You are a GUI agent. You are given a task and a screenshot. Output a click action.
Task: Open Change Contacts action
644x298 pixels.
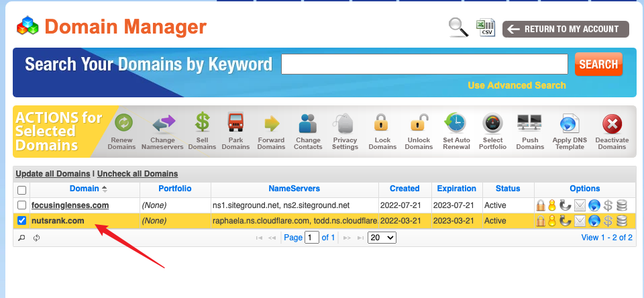[308, 132]
